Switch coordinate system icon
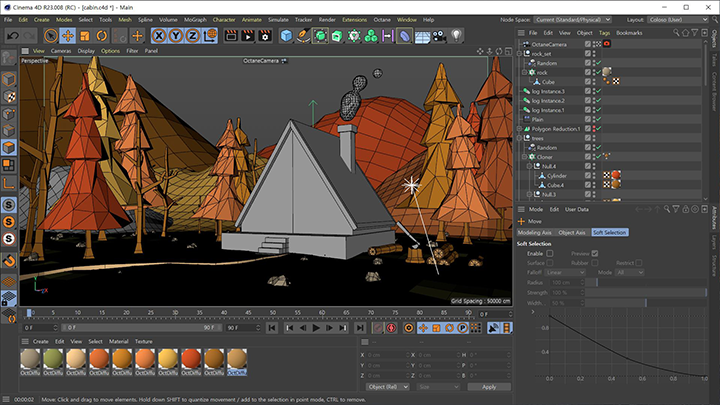This screenshot has height=405, width=720. (x=210, y=35)
